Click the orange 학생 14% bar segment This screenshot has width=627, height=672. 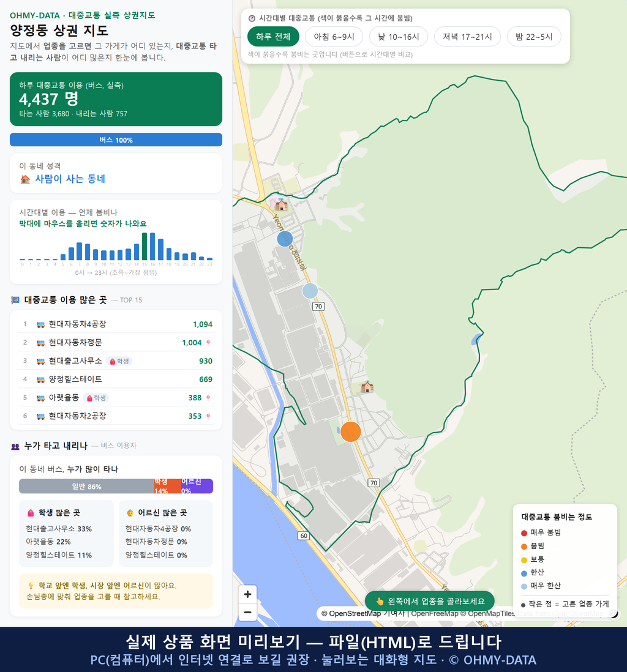click(168, 487)
